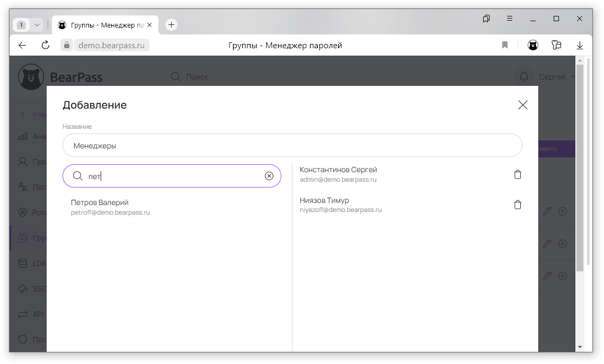The height and width of the screenshot is (364, 604).
Task: Remove Ниязов Тимур using trash icon
Action: [518, 205]
